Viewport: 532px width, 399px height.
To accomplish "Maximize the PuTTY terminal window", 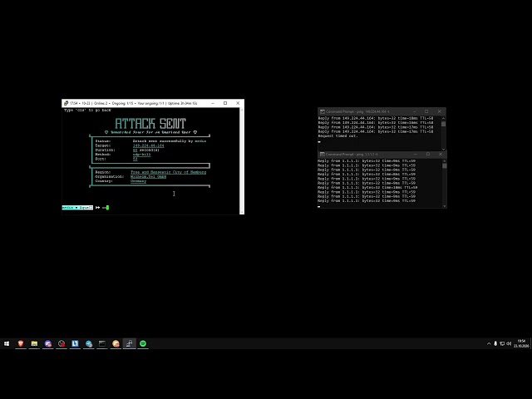I will [x=225, y=103].
